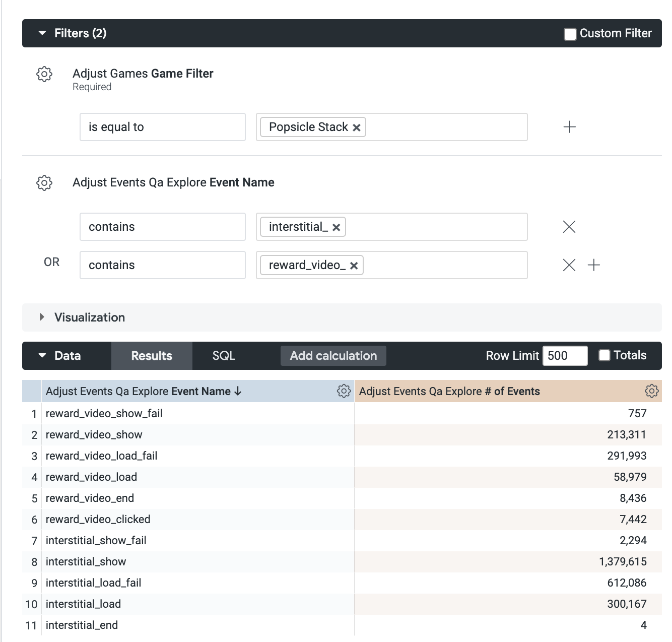672x642 pixels.
Task: Select the reward_video_show cell
Action: [198, 435]
